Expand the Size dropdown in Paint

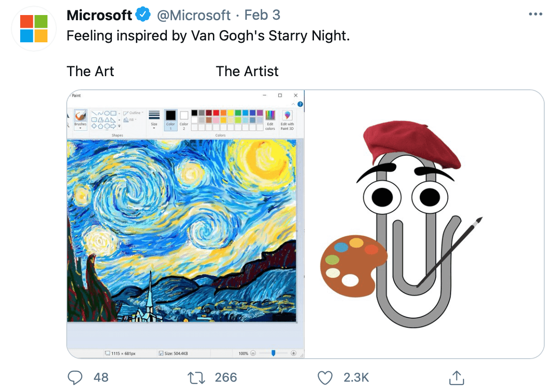click(154, 119)
